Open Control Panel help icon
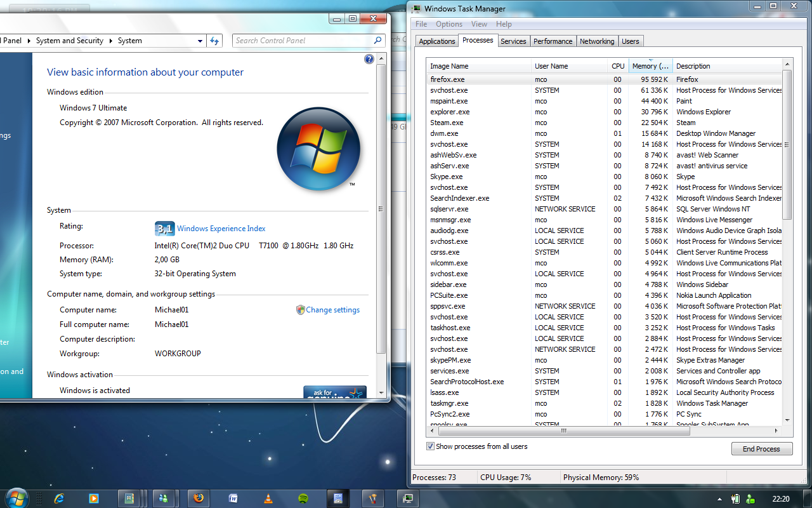The image size is (812, 508). [x=369, y=59]
